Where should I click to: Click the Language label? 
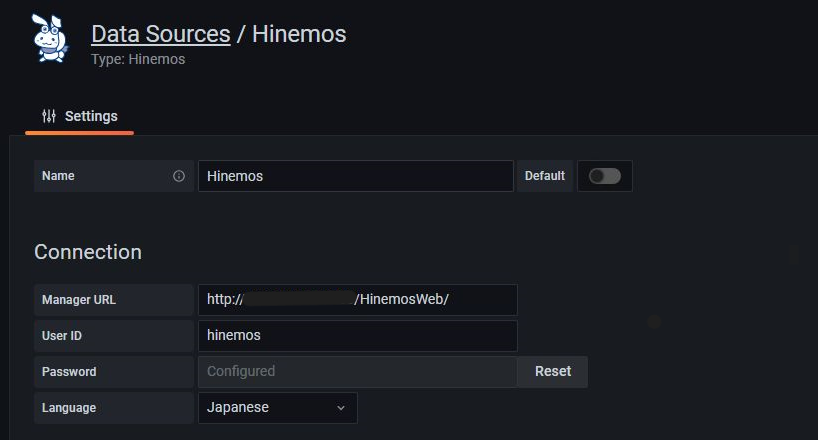69,408
